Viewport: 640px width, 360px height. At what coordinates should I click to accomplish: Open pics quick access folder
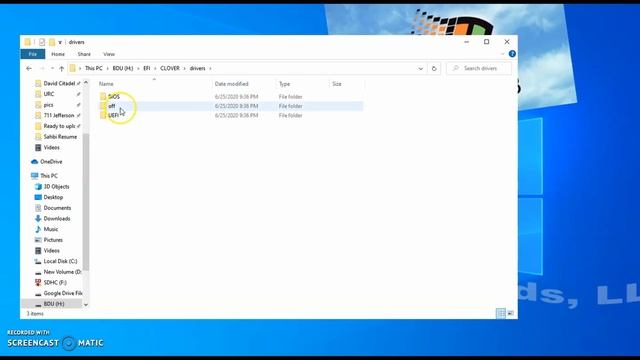(49, 105)
